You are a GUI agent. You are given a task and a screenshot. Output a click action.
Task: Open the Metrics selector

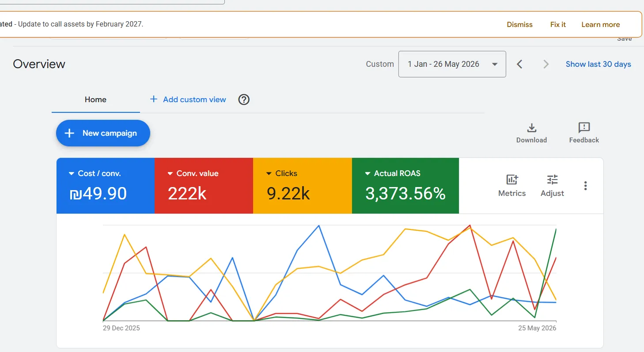pos(512,186)
